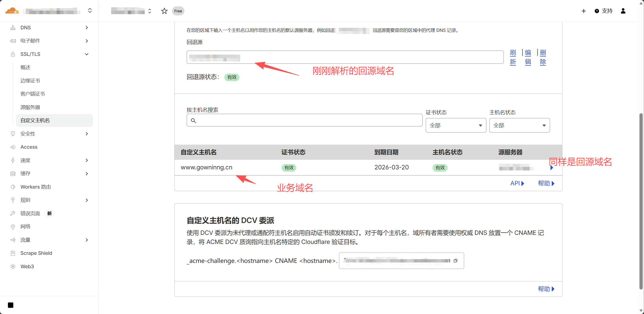This screenshot has height=314, width=644.
Task: Open the account switcher chevrons
Action: pyautogui.click(x=90, y=11)
